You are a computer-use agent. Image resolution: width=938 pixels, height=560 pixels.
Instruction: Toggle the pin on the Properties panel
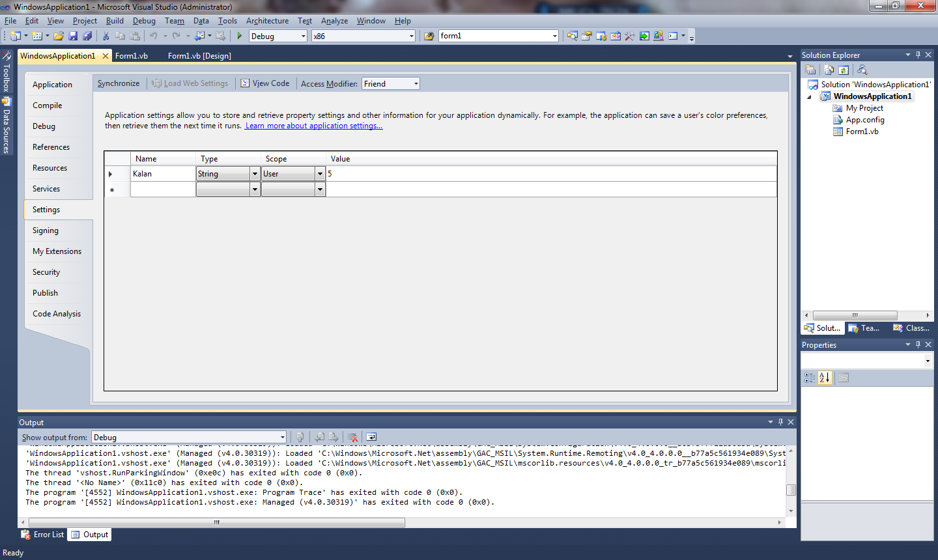click(x=918, y=344)
